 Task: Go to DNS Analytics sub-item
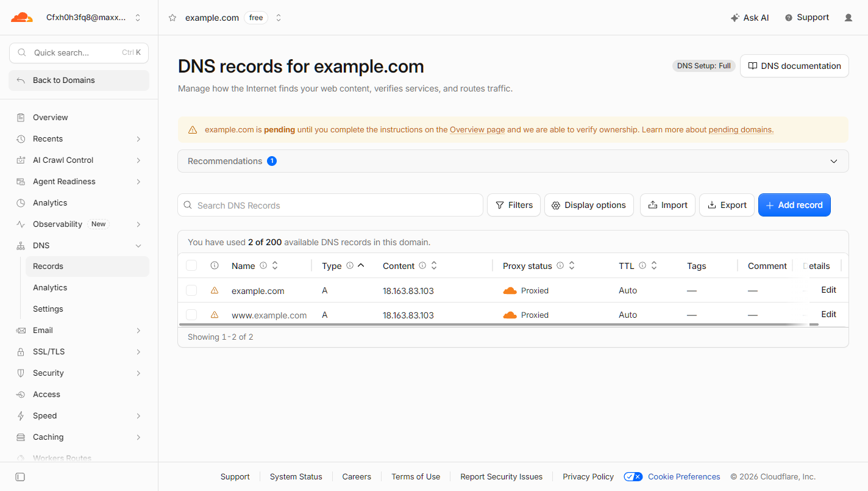point(87,287)
